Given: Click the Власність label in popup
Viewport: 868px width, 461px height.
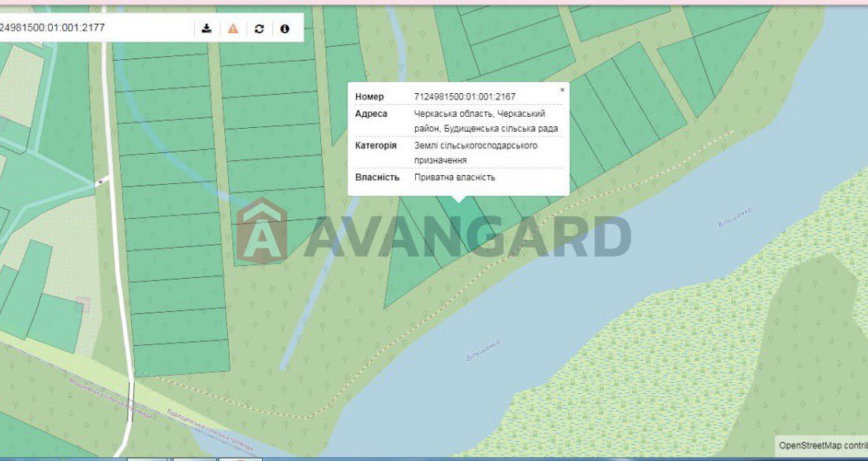Looking at the screenshot, I should tap(377, 178).
